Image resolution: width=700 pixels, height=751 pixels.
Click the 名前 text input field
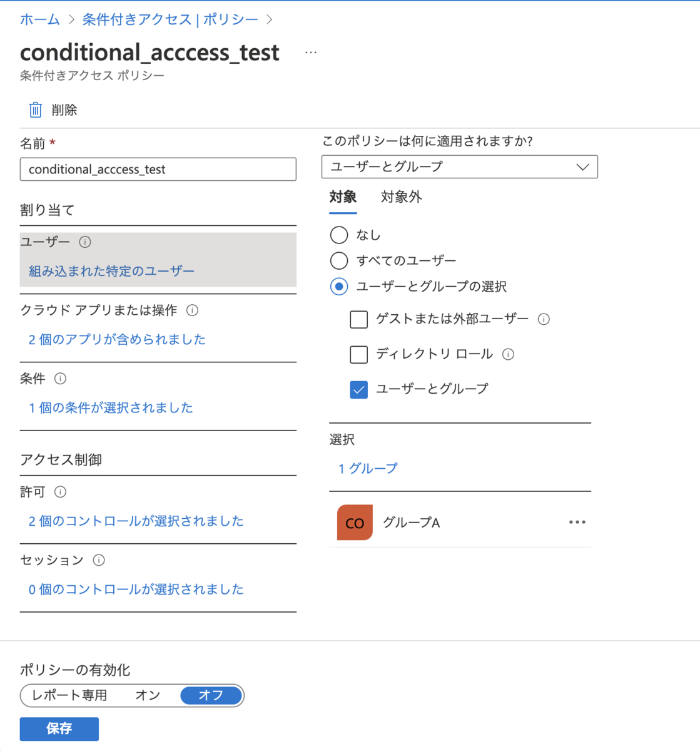(158, 169)
